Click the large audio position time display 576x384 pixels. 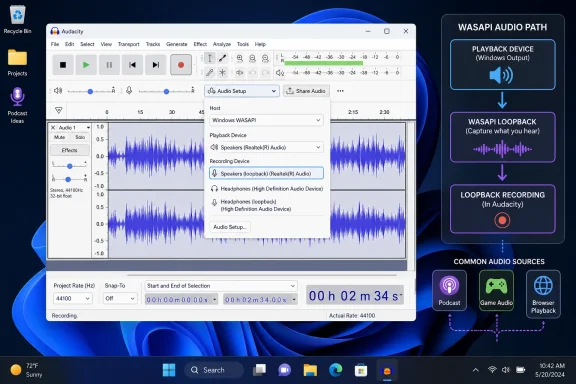355,295
